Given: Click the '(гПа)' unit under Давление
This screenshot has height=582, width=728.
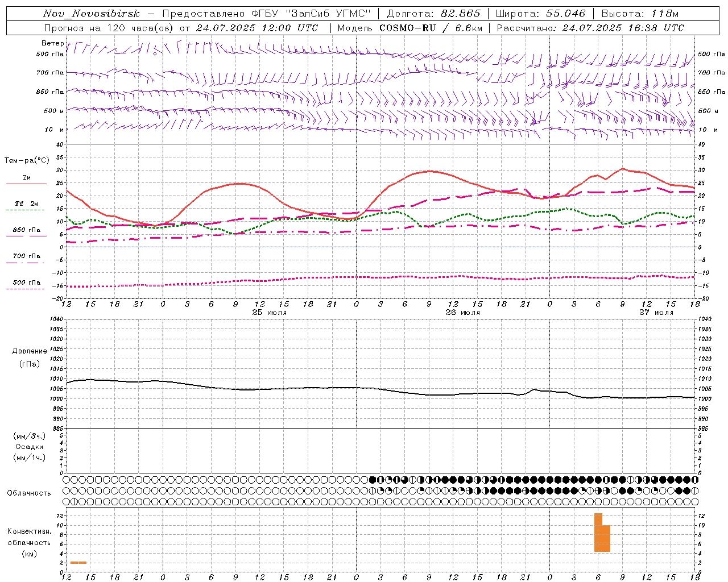Looking at the screenshot, I should pyautogui.click(x=30, y=364).
